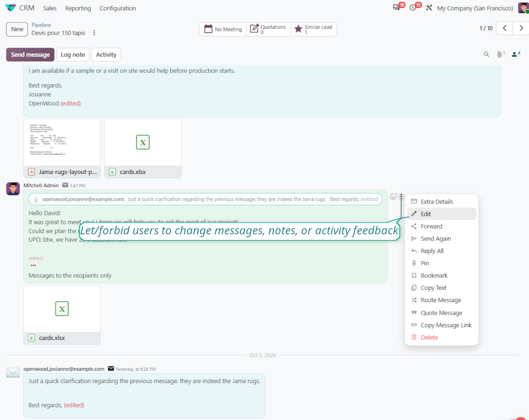The image size is (529, 420).
Task: Select Copy Message Link from message menu
Action: pyautogui.click(x=441, y=325)
